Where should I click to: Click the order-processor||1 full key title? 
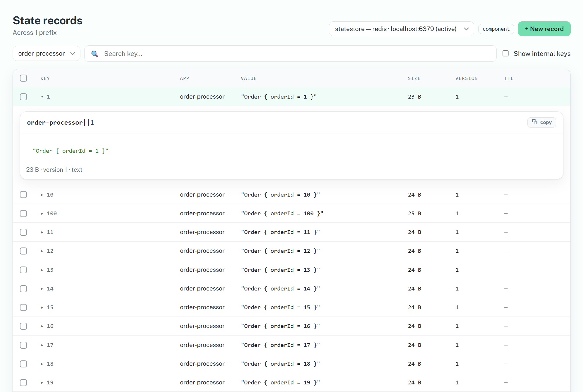point(60,123)
